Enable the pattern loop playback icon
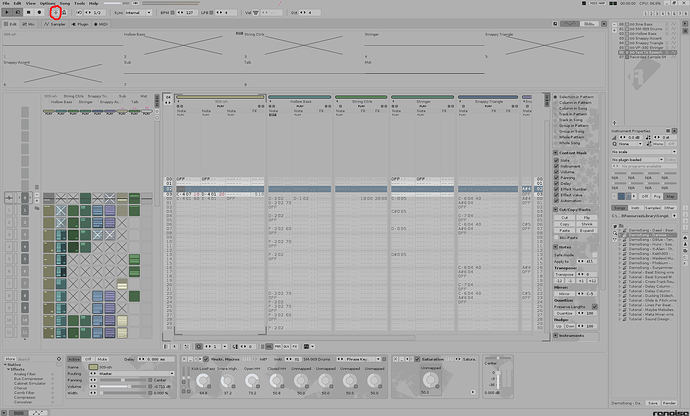This screenshot has width=690, height=416. tap(18, 13)
